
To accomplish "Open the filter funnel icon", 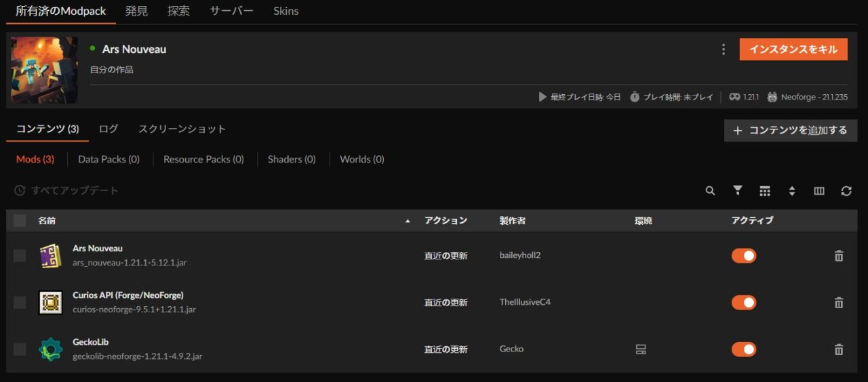I will click(x=738, y=191).
